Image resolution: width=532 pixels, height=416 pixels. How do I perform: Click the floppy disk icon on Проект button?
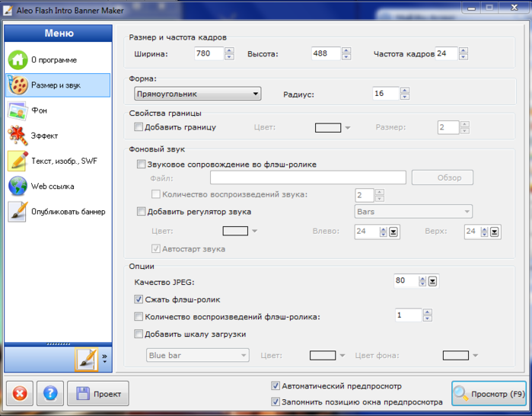(x=82, y=394)
